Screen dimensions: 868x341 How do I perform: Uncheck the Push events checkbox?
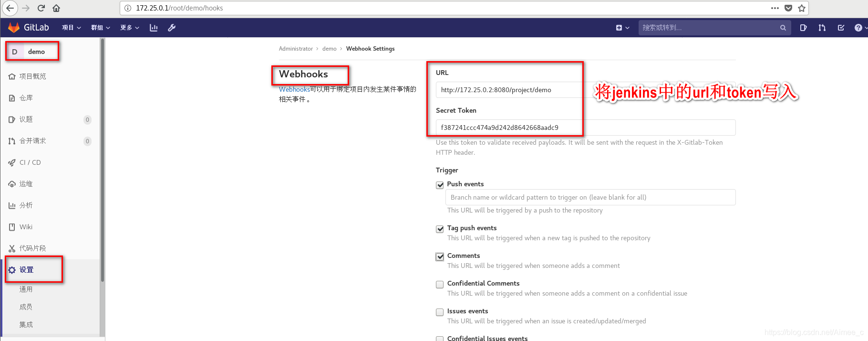pyautogui.click(x=440, y=185)
